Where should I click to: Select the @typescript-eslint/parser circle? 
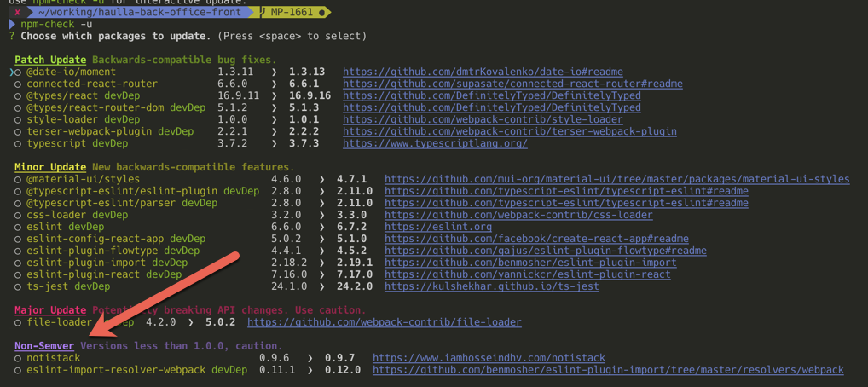tap(18, 203)
